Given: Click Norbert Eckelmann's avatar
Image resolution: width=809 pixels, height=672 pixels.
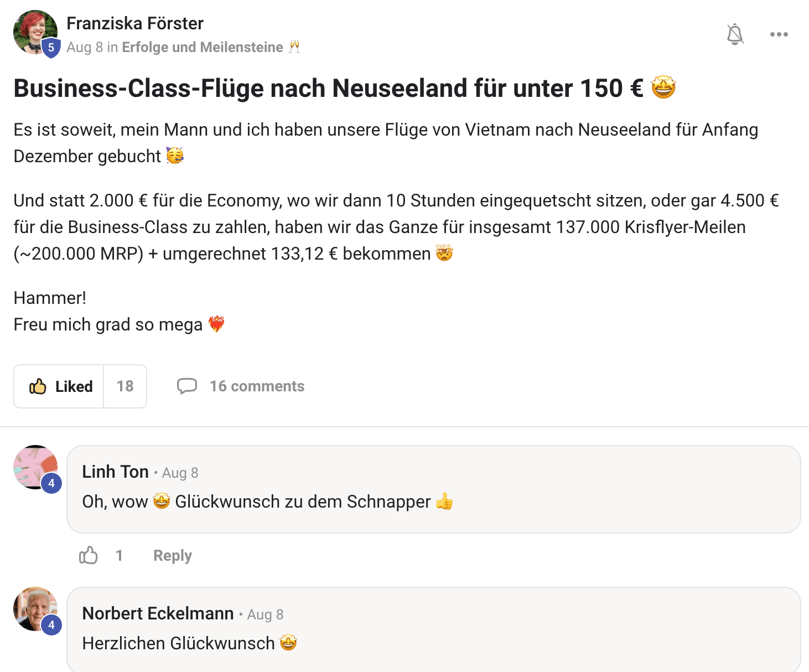Looking at the screenshot, I should tap(33, 607).
